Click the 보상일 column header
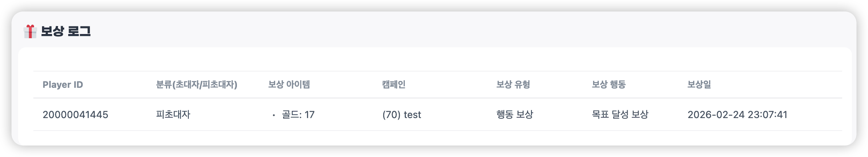The width and height of the screenshot is (868, 157). tap(699, 84)
